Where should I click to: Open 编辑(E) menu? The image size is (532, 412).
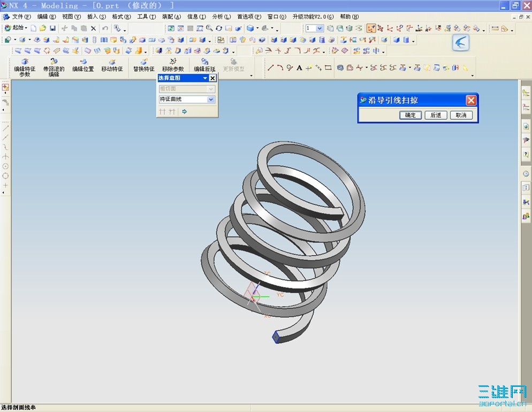[47, 17]
